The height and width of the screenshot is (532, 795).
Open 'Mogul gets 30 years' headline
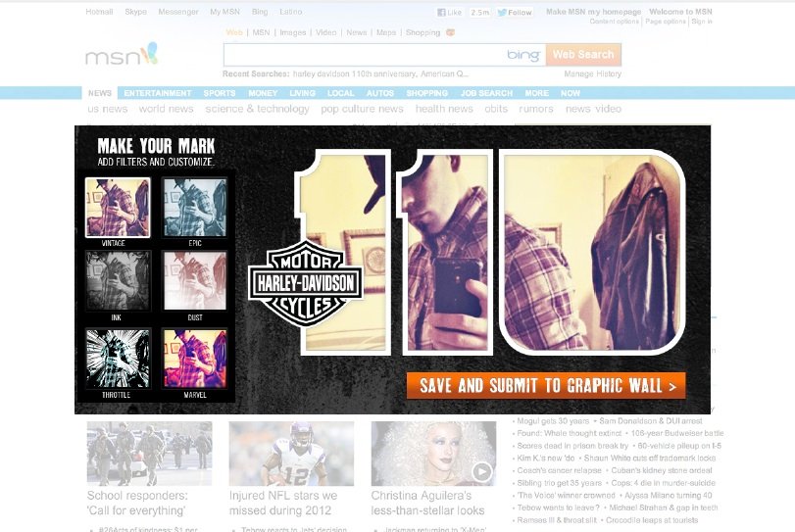click(553, 421)
